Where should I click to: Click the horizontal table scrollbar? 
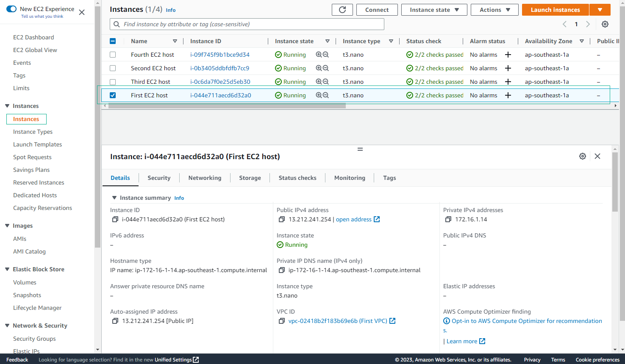pos(227,105)
